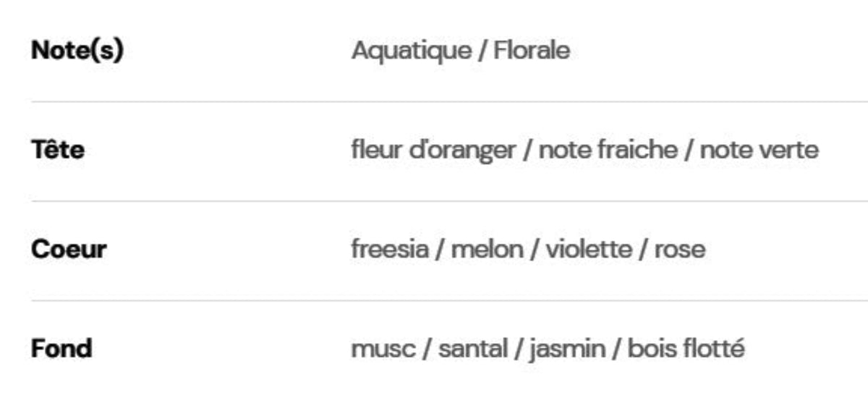Select "note verte" in the Tête row

[759, 151]
